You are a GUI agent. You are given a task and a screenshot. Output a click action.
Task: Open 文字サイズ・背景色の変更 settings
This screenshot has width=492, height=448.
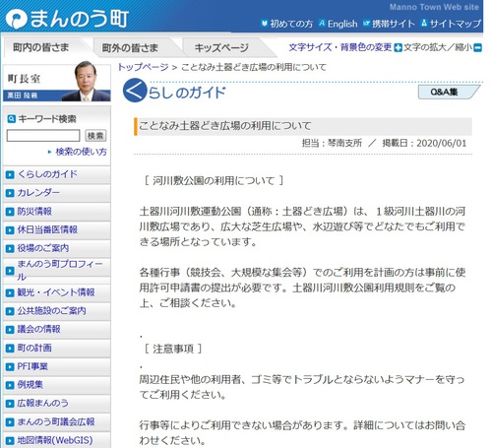tap(340, 47)
